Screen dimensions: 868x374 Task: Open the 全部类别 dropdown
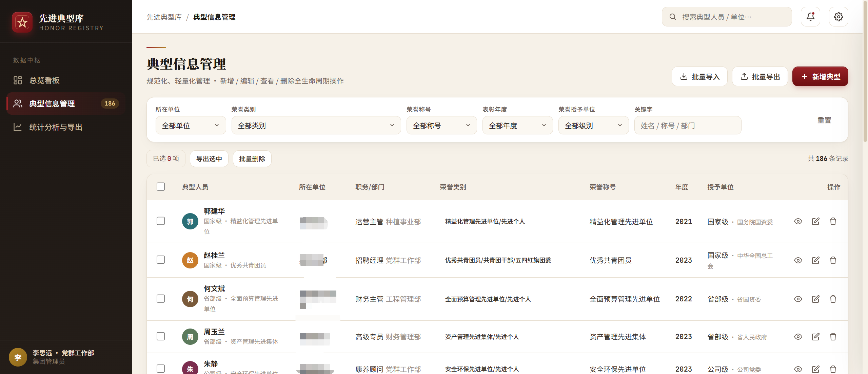(x=316, y=125)
